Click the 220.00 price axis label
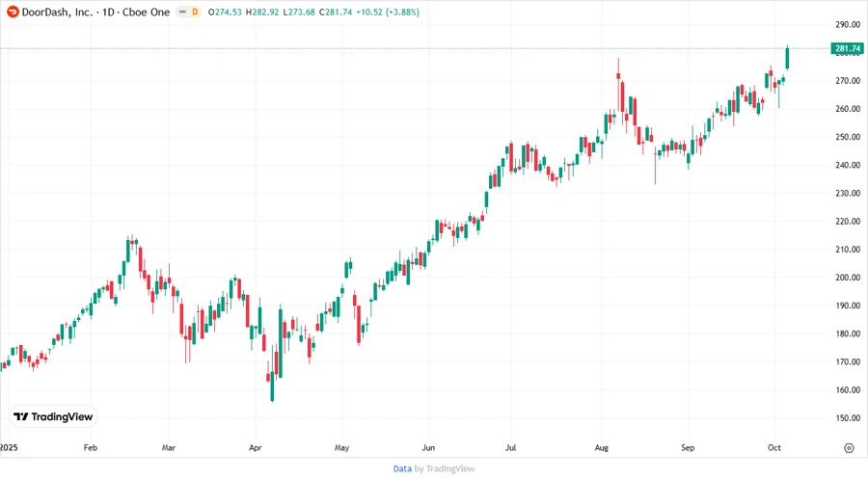This screenshot has width=868, height=480. (x=847, y=222)
